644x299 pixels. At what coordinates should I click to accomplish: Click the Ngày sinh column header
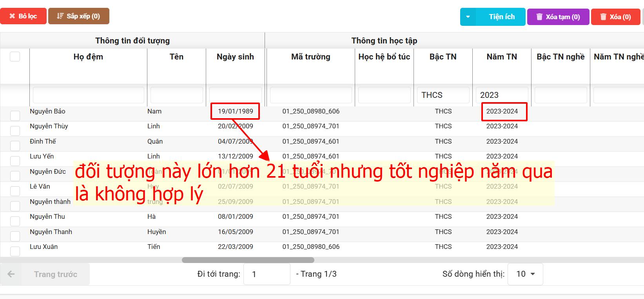point(235,57)
